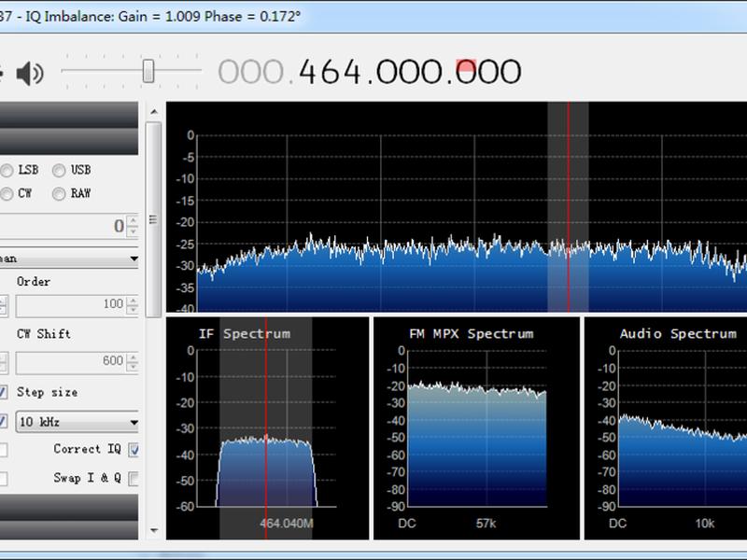747x560 pixels.
Task: Increase CW Shift with the up arrow
Action: [133, 357]
